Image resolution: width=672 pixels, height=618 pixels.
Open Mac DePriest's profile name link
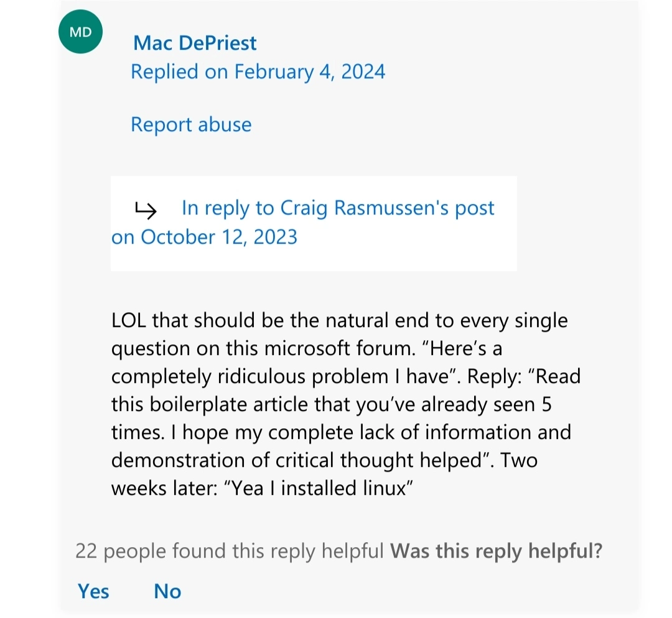coord(195,43)
